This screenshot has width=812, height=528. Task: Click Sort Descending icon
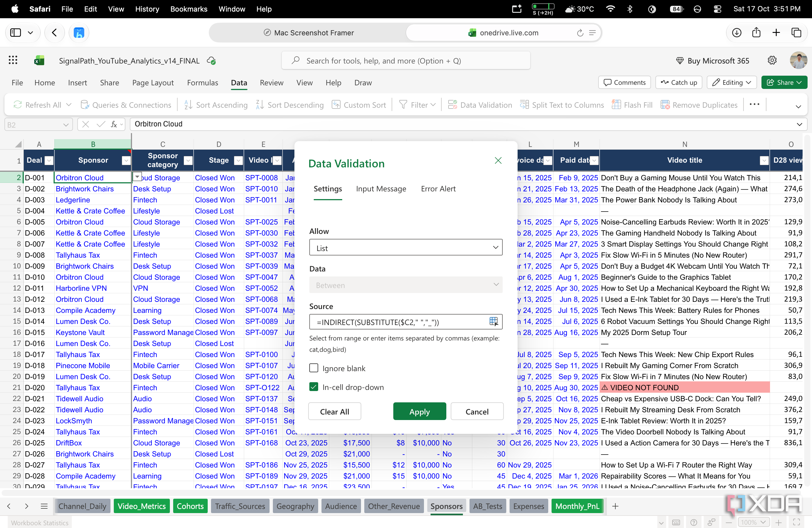pos(260,105)
